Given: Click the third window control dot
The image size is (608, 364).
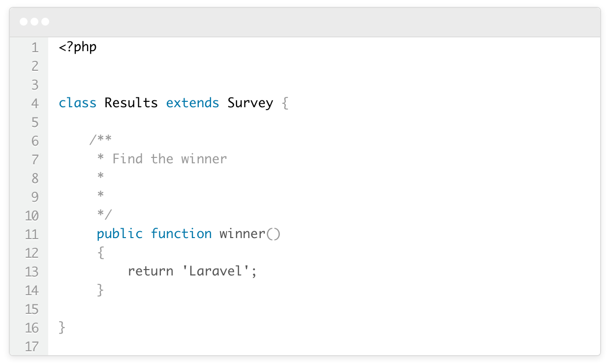Looking at the screenshot, I should click(x=45, y=22).
